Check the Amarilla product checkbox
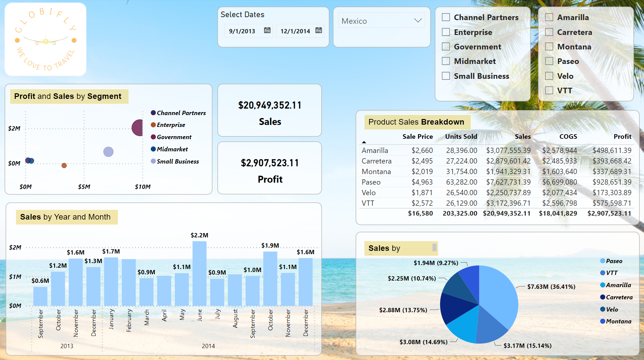Viewport: 644px width, 360px height. 549,17
